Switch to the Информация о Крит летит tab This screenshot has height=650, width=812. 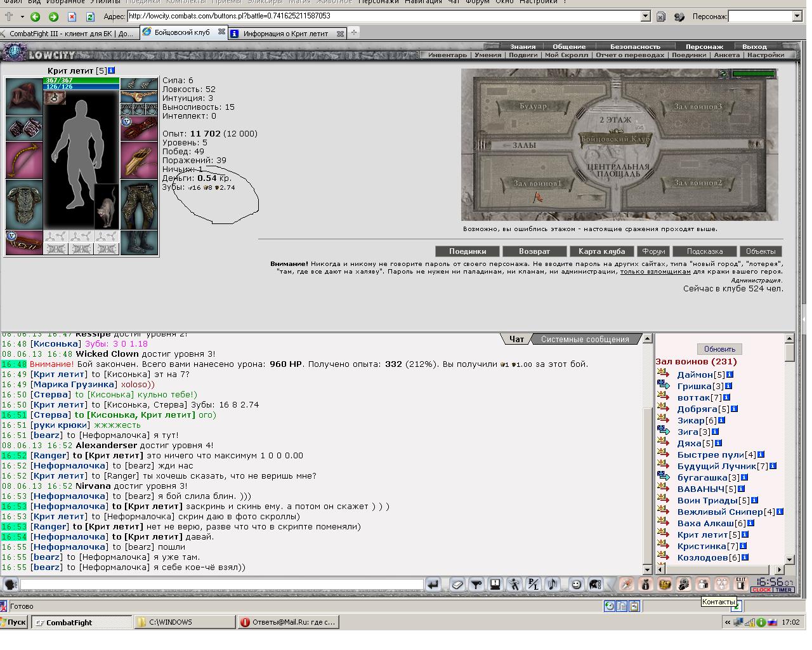tap(286, 34)
